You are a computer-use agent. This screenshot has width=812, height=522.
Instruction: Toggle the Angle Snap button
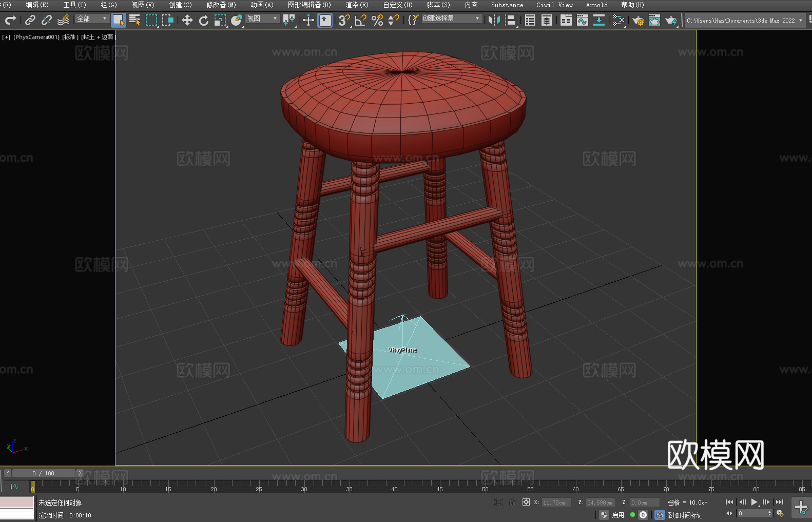(x=361, y=20)
